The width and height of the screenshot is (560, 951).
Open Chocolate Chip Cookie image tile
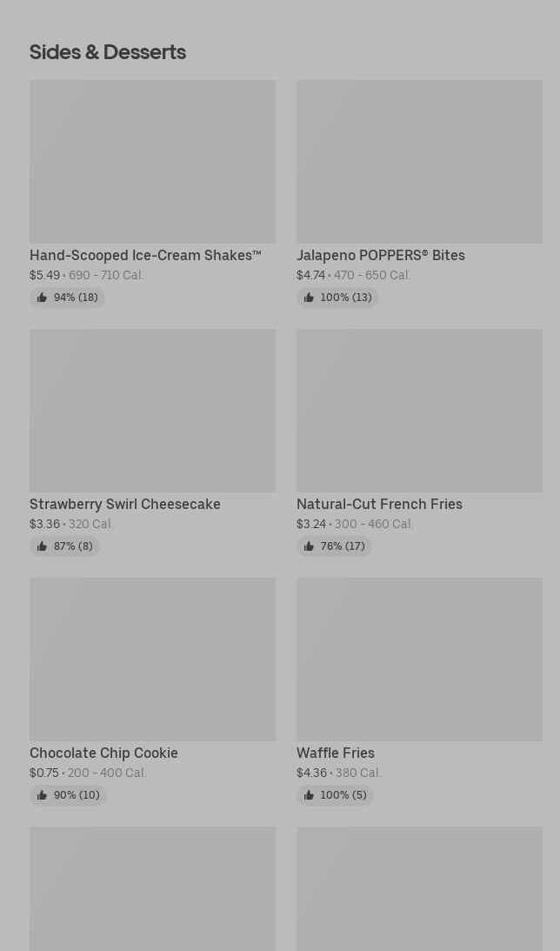tap(153, 660)
